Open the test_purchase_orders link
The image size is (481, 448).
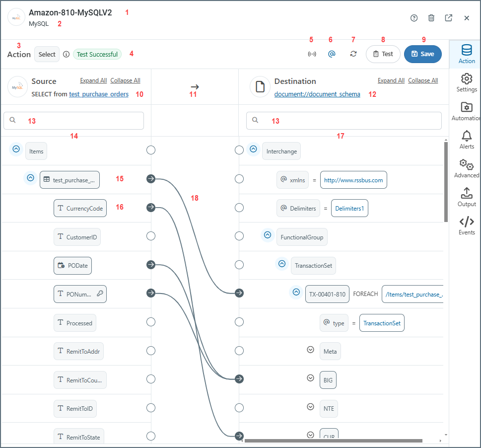click(x=99, y=94)
